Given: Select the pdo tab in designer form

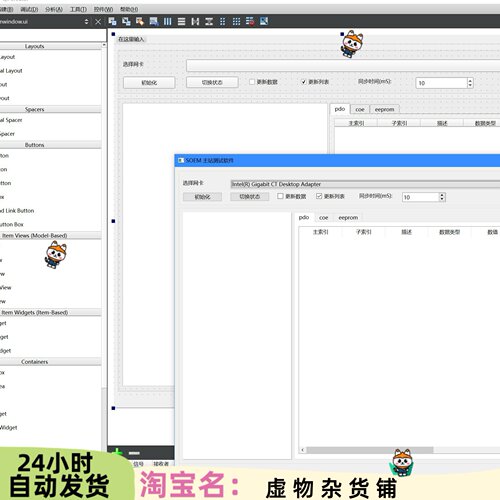Looking at the screenshot, I should pyautogui.click(x=340, y=109).
